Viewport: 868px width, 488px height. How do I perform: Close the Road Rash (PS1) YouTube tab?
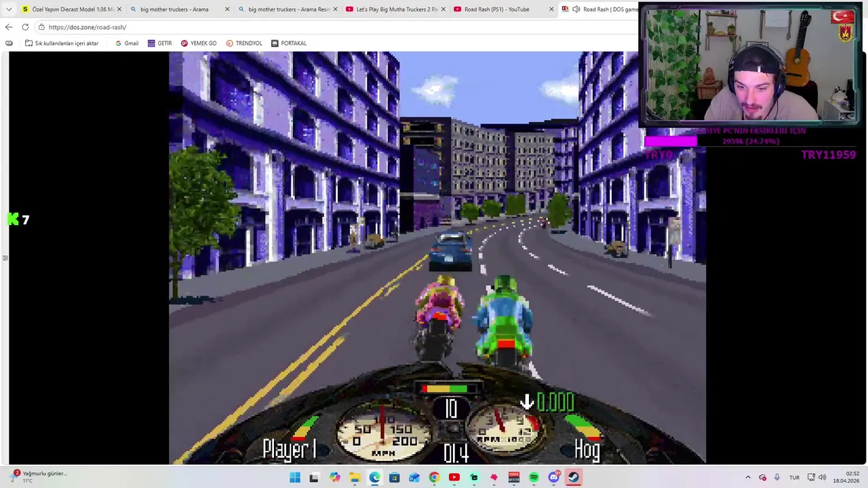coord(551,9)
